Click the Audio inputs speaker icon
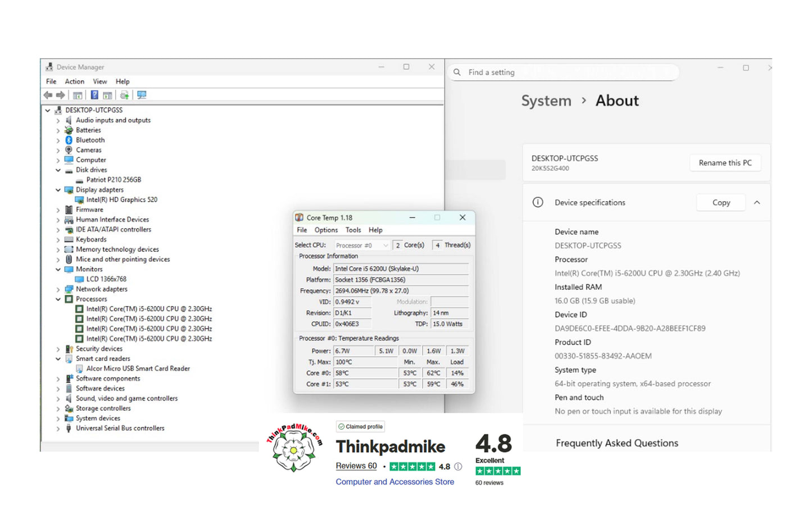This screenshot has width=812, height=510. [x=69, y=120]
